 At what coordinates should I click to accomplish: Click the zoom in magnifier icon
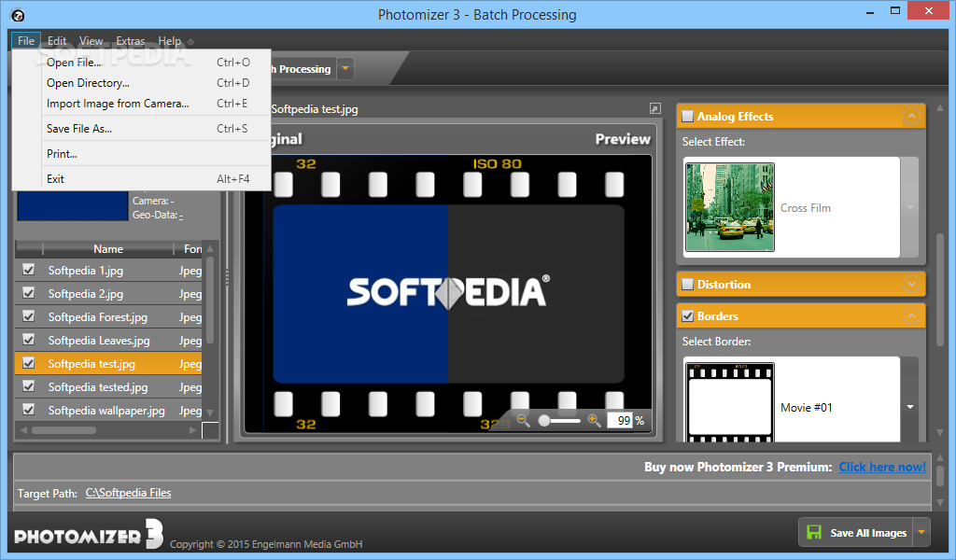[594, 420]
